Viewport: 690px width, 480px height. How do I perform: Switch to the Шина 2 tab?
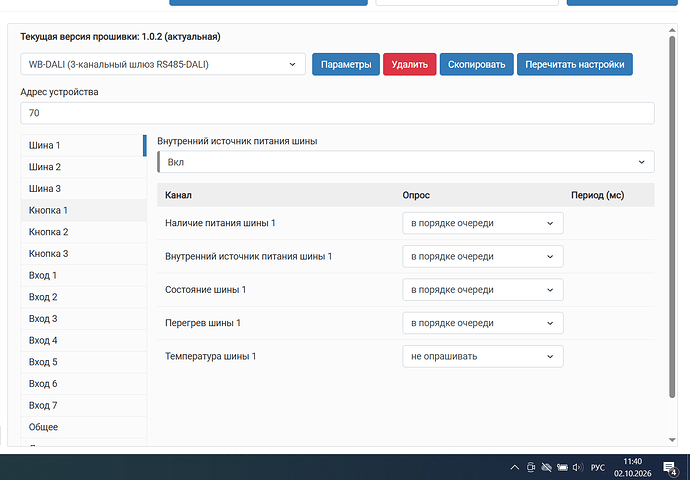[84, 167]
